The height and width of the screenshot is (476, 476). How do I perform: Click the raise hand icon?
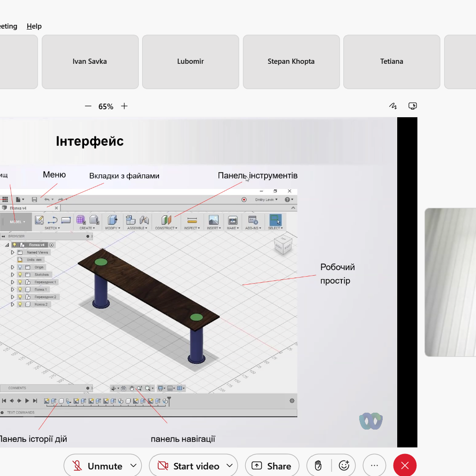click(318, 466)
